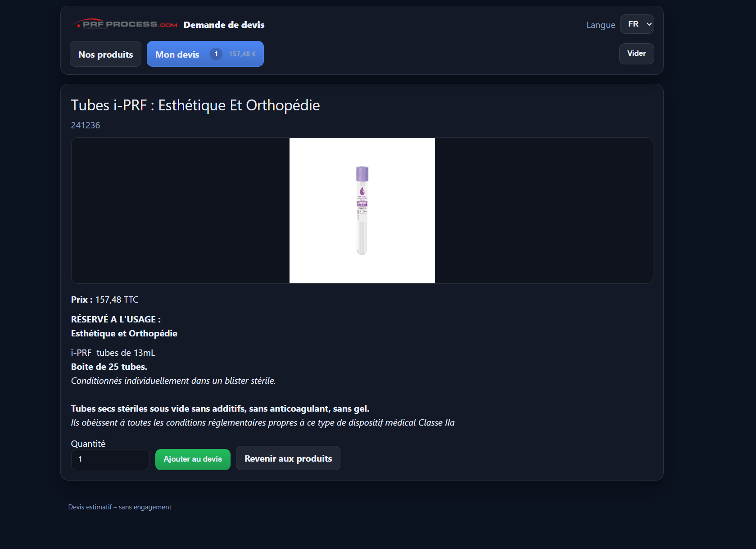
Task: Empty the quote with Vider button
Action: (636, 54)
